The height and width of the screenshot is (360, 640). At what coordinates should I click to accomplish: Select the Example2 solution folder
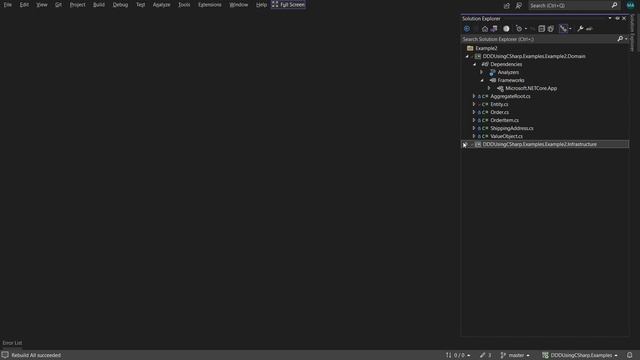pyautogui.click(x=486, y=48)
